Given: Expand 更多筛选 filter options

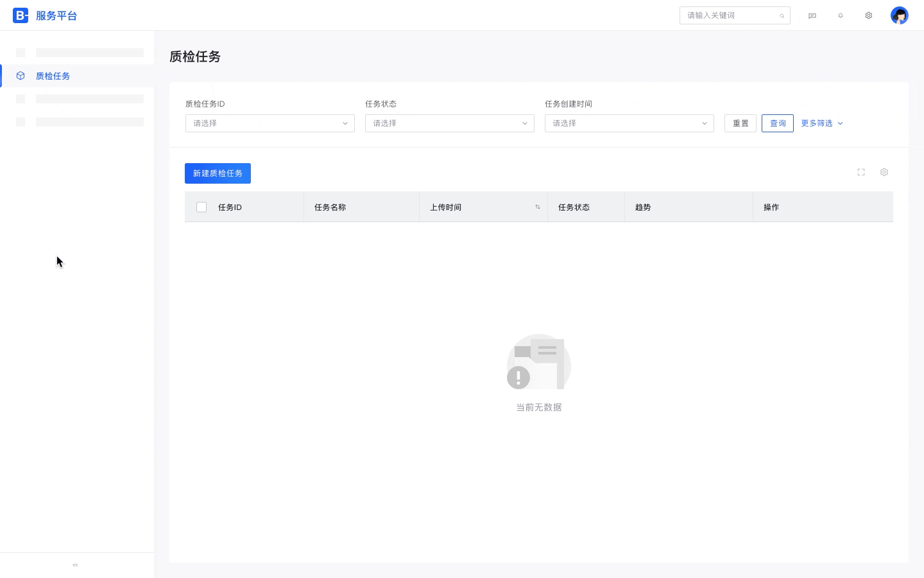Looking at the screenshot, I should coord(822,123).
